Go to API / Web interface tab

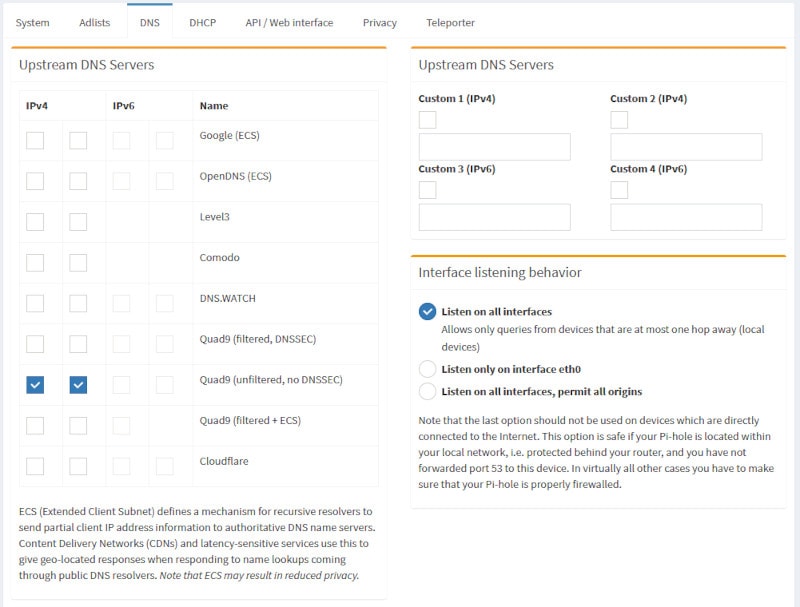pyautogui.click(x=289, y=22)
